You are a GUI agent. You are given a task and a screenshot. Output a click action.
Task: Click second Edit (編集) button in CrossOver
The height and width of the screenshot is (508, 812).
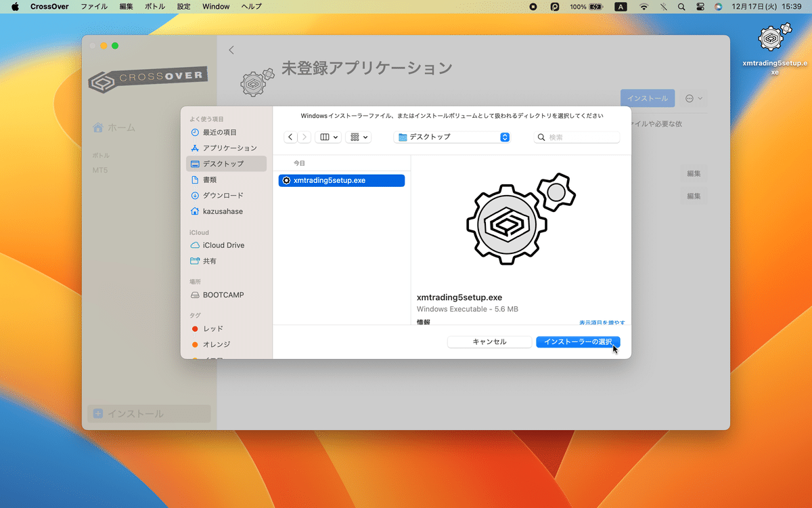tap(694, 196)
